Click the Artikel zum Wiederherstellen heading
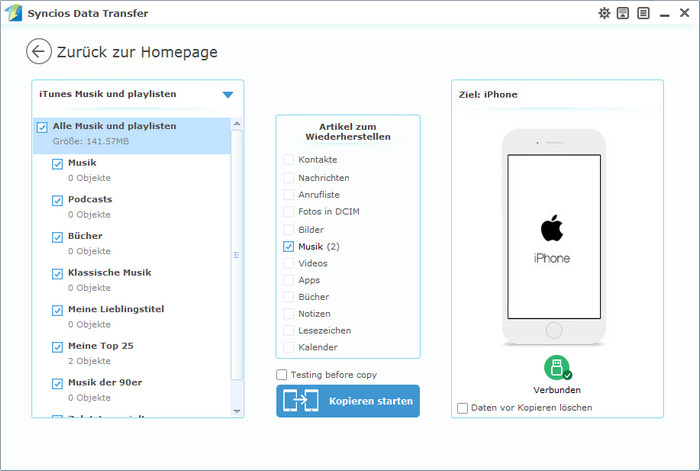Viewport: 700px width, 471px height. click(x=348, y=132)
